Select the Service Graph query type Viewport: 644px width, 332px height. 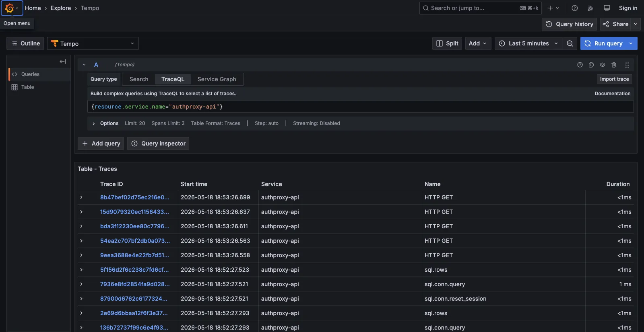click(217, 79)
